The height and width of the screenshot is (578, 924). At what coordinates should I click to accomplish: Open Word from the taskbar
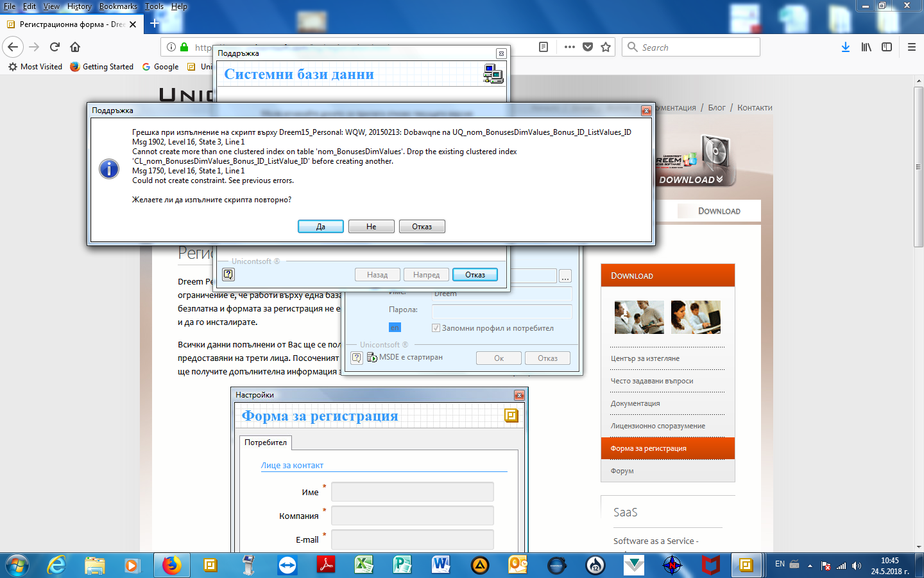pyautogui.click(x=441, y=565)
